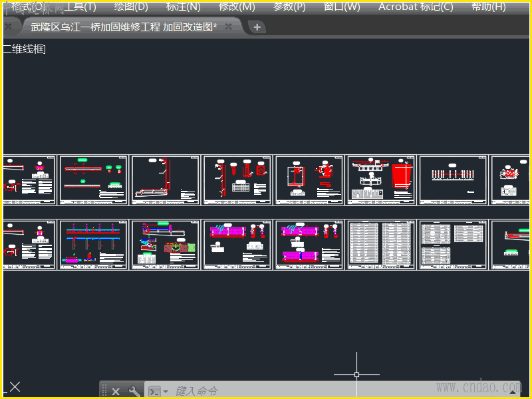
Task: Select bottom row sheet with two magenta slabs
Action: click(x=309, y=245)
